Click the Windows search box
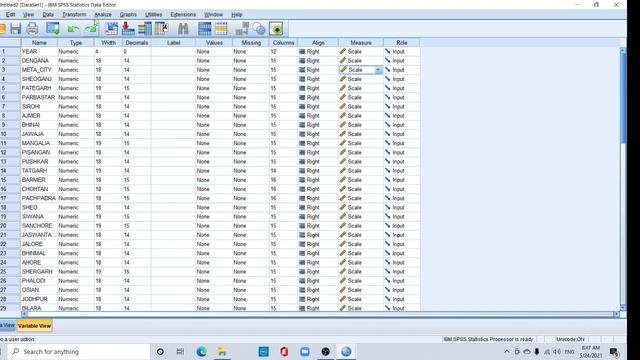The width and height of the screenshot is (640, 360). (x=80, y=351)
